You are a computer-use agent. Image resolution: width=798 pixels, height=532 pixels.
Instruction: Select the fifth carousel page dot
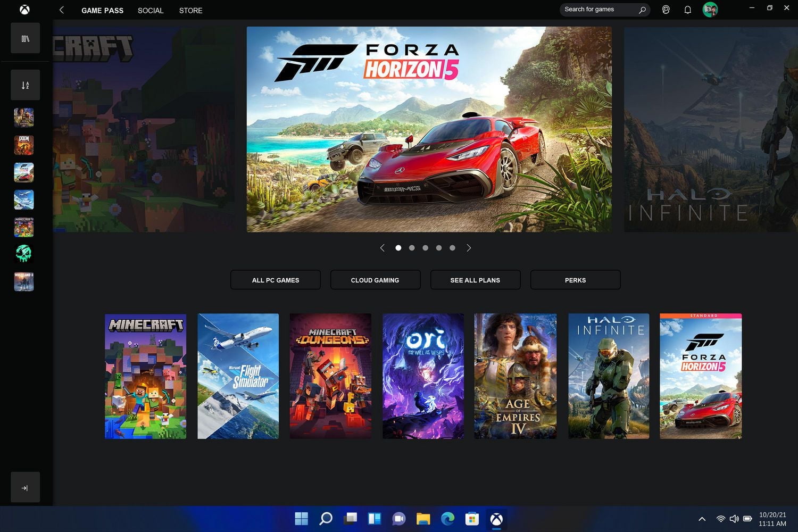coord(452,248)
